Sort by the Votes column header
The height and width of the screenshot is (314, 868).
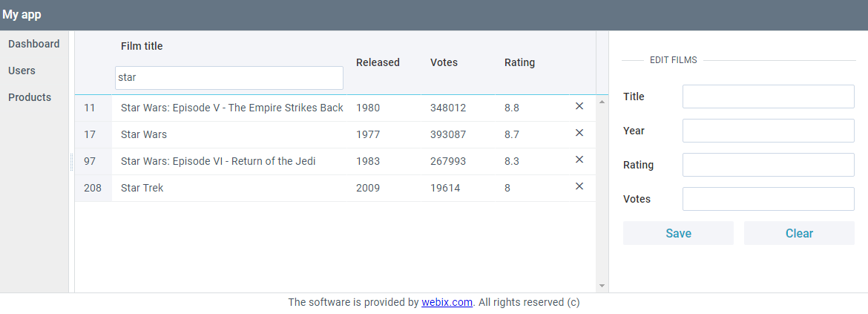click(x=444, y=62)
